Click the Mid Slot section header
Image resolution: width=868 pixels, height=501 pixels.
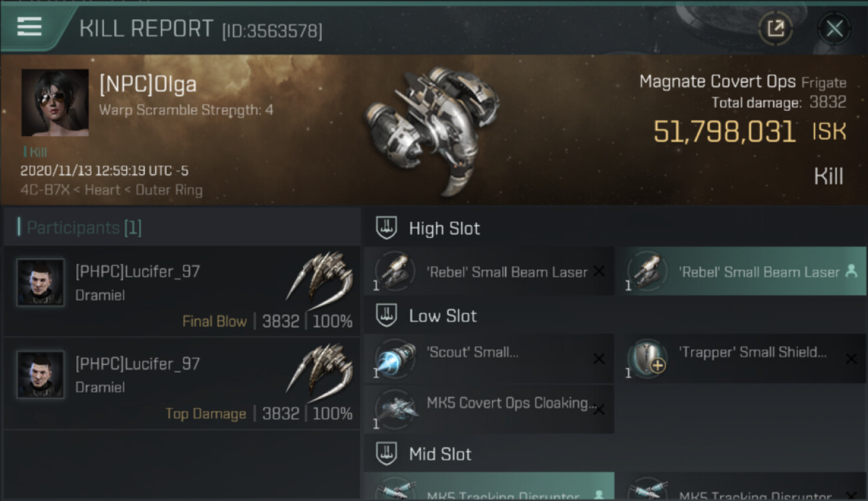[x=440, y=454]
